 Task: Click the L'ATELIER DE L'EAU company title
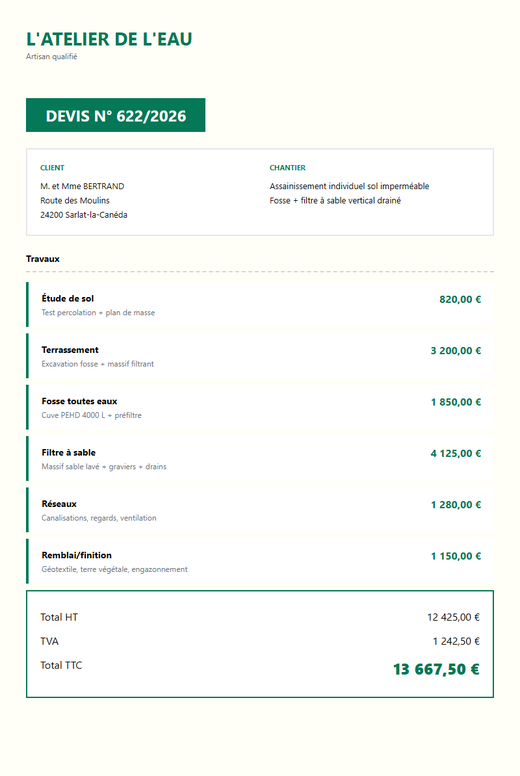tap(109, 39)
